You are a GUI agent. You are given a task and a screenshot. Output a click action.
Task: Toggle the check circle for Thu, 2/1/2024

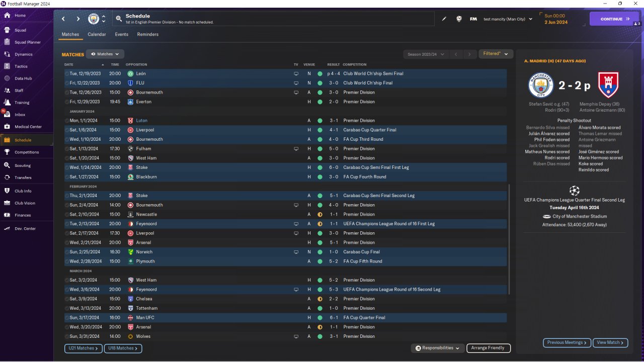tap(67, 196)
